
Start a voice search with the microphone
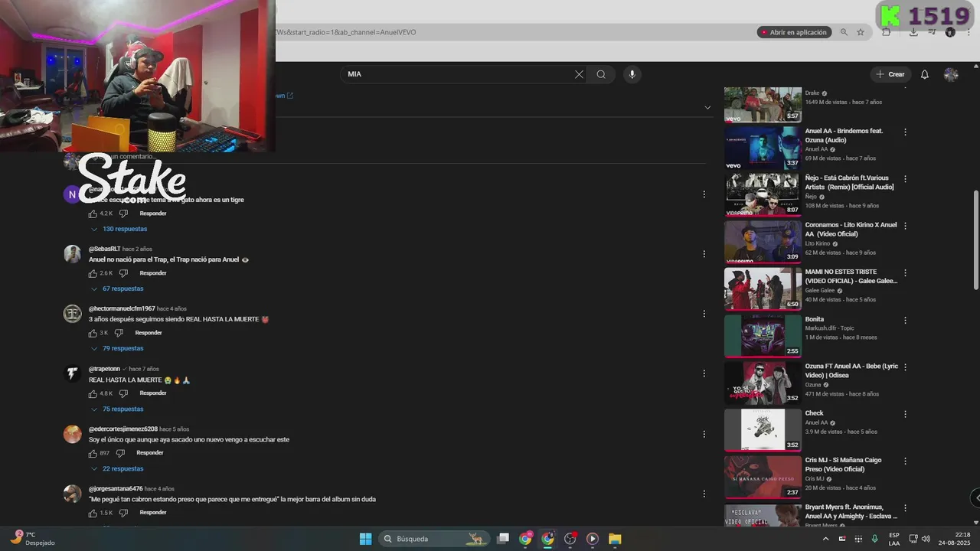(x=632, y=74)
